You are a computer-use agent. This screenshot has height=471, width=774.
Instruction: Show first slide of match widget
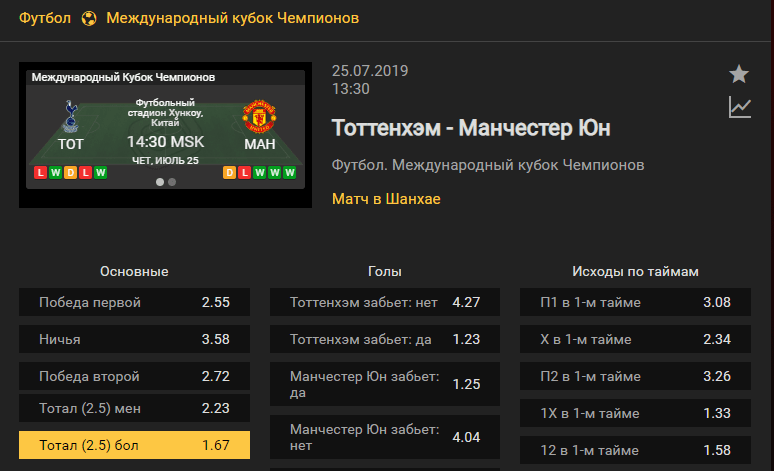(160, 182)
